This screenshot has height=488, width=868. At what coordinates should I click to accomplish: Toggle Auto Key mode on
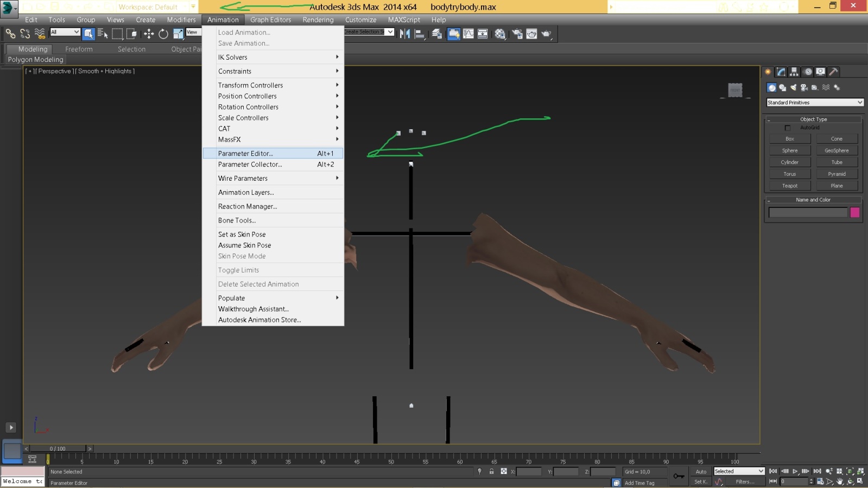[701, 472]
